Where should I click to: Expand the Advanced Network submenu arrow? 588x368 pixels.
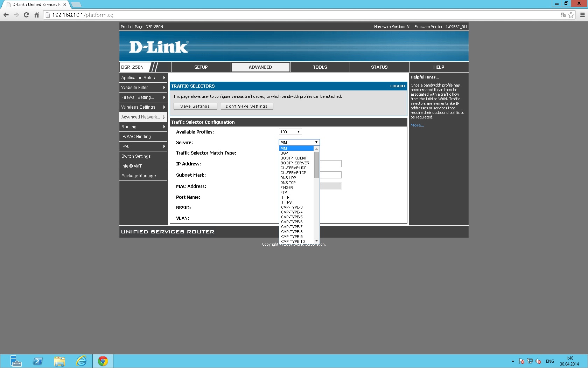coord(164,117)
